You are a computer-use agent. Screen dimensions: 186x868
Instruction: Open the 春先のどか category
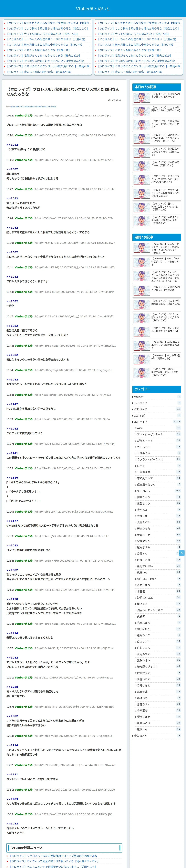[156, 736]
